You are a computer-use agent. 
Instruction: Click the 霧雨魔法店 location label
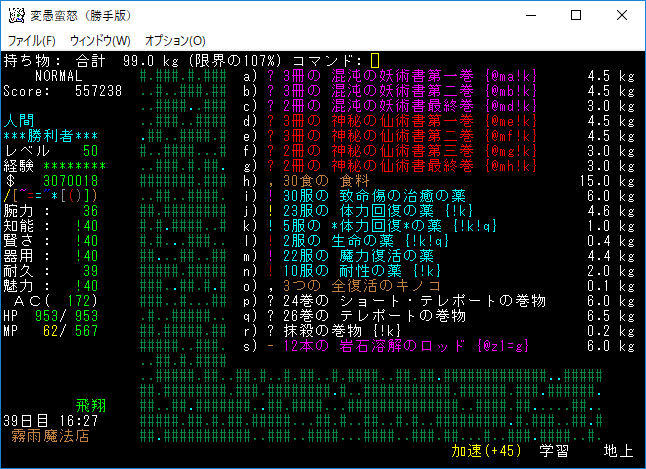tap(50, 436)
